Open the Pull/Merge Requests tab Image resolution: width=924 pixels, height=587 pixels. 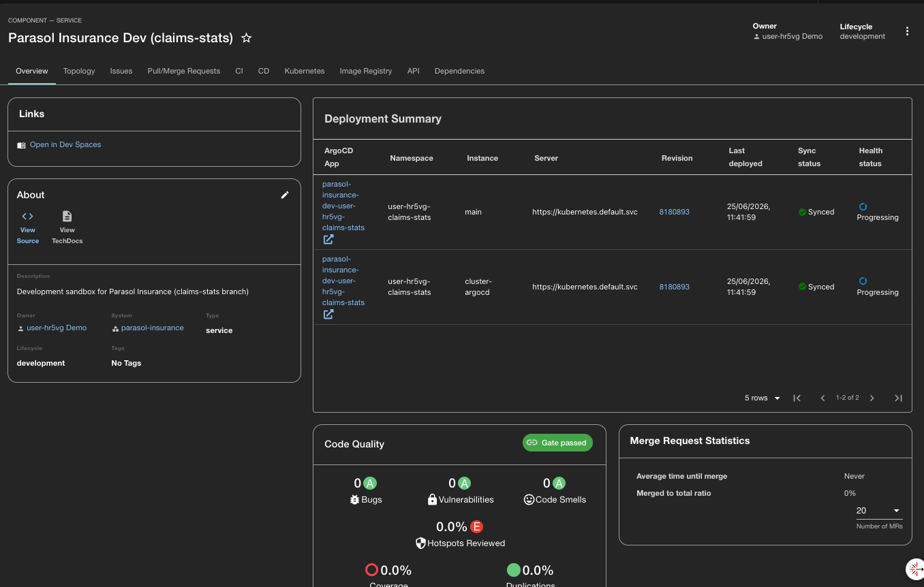(184, 71)
